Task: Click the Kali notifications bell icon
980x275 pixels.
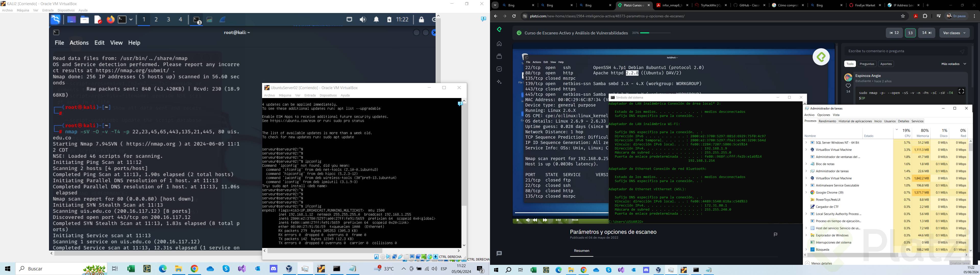Action: click(376, 20)
